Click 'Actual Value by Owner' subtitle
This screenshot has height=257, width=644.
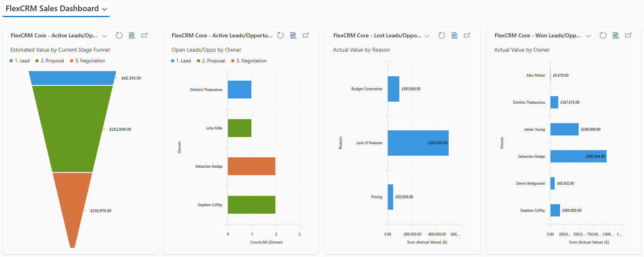pyautogui.click(x=522, y=50)
